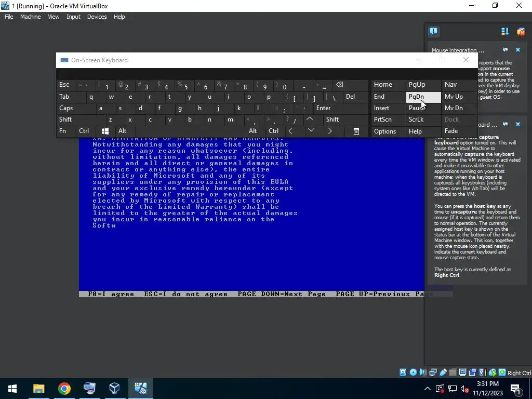The width and height of the screenshot is (532, 399).
Task: Click the display status bar icon
Action: coord(462,373)
